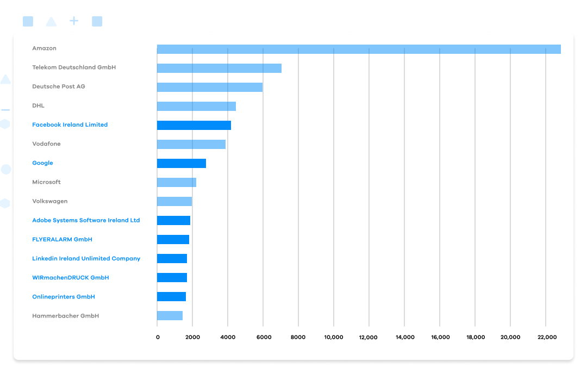This screenshot has height=392, width=587.
Task: Select the Microsoft bar
Action: [176, 182]
